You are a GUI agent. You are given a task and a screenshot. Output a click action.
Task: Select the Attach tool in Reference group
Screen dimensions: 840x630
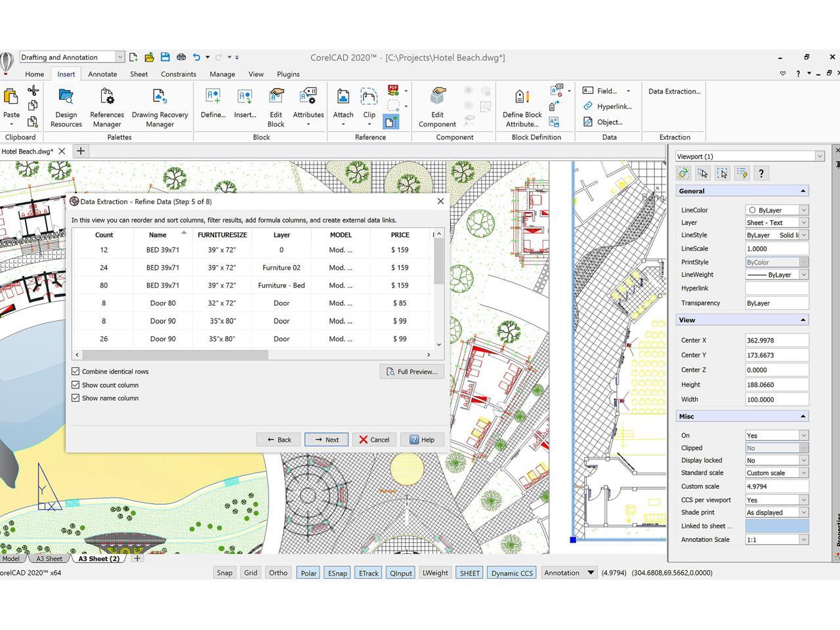(343, 105)
